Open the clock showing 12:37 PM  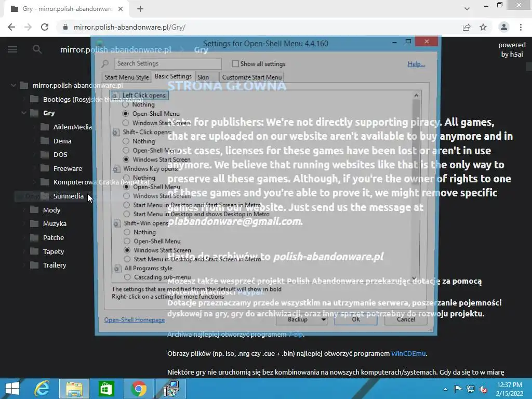[x=510, y=385]
